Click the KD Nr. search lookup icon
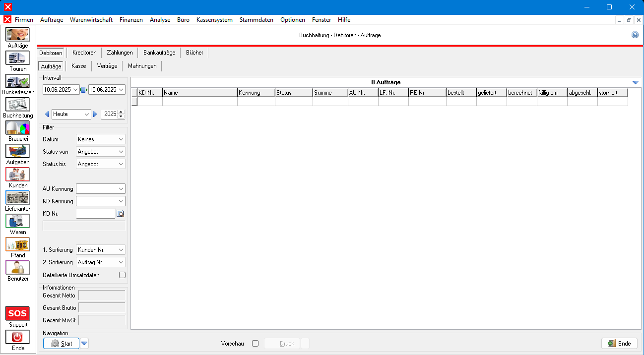Screen dimensions: 644x355 120,214
